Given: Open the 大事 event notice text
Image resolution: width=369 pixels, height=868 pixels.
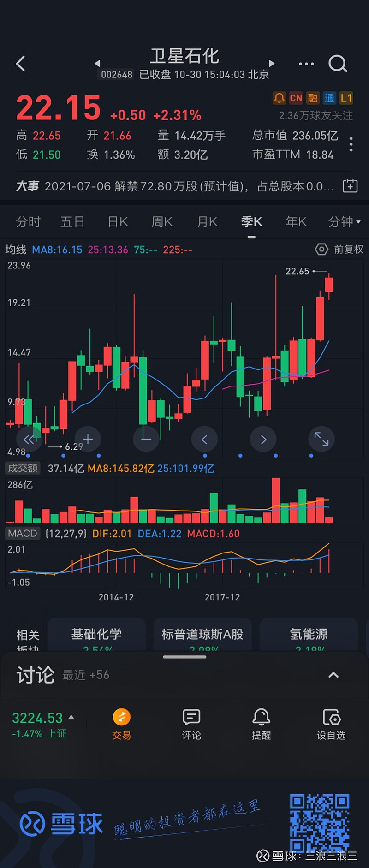Looking at the screenshot, I should (x=189, y=186).
